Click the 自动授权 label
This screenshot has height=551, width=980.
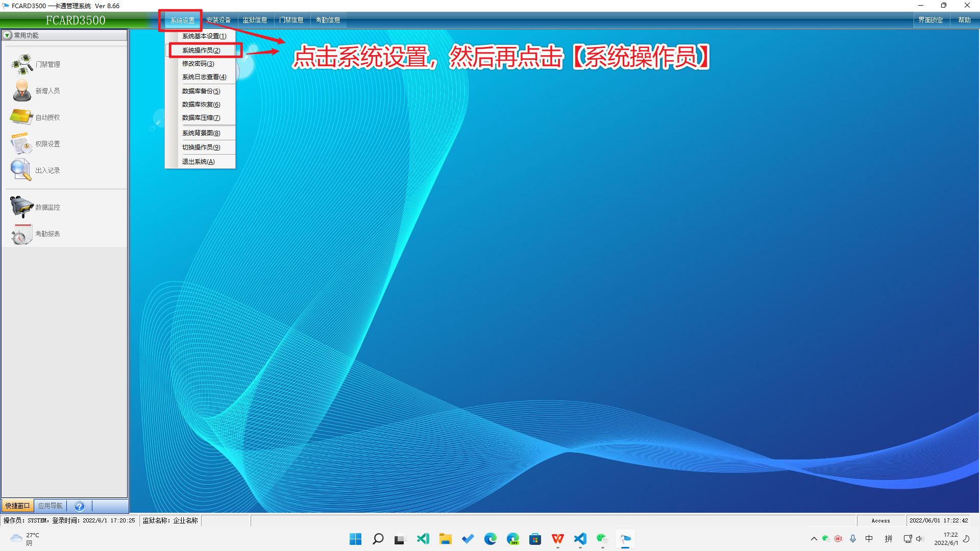click(x=48, y=117)
